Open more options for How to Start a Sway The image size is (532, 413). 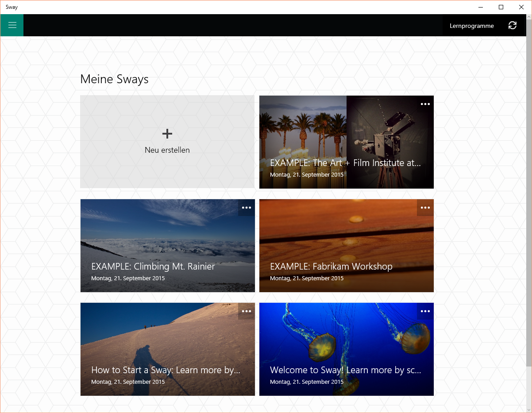pos(246,311)
